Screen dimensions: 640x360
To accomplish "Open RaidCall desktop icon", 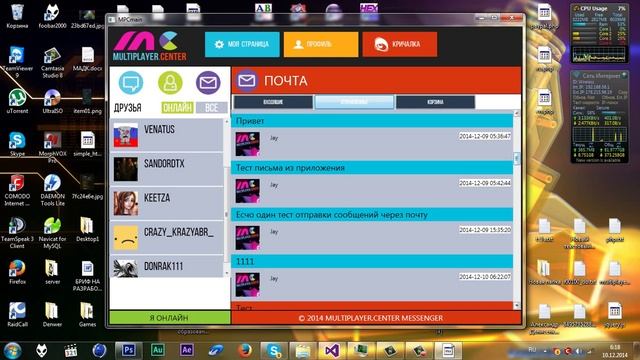I will point(17,314).
